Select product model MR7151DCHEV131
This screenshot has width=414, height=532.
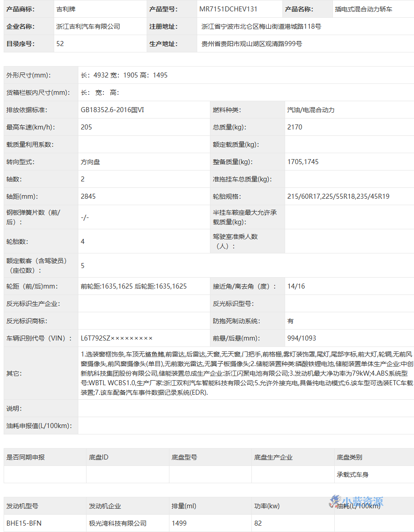click(228, 9)
